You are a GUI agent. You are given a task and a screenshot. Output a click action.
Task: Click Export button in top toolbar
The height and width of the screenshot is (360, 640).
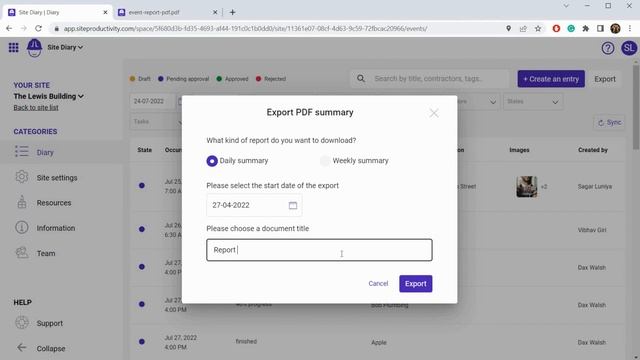604,79
